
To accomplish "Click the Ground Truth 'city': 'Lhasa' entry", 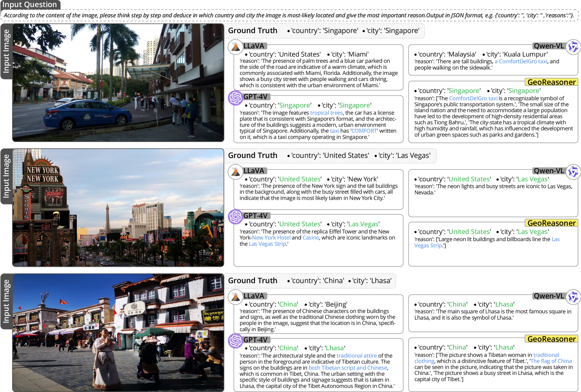I will coord(370,281).
